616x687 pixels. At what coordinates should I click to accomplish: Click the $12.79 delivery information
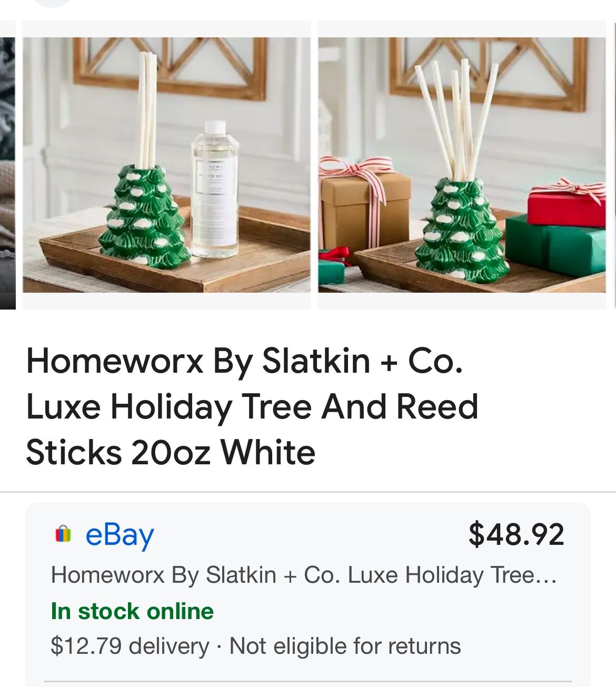(x=130, y=646)
